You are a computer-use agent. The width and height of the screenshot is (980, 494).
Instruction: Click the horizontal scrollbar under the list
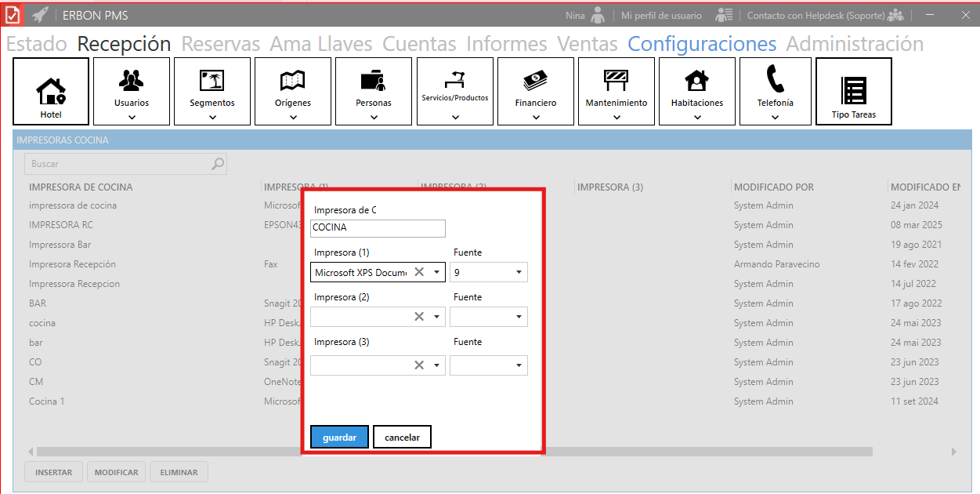[453, 452]
